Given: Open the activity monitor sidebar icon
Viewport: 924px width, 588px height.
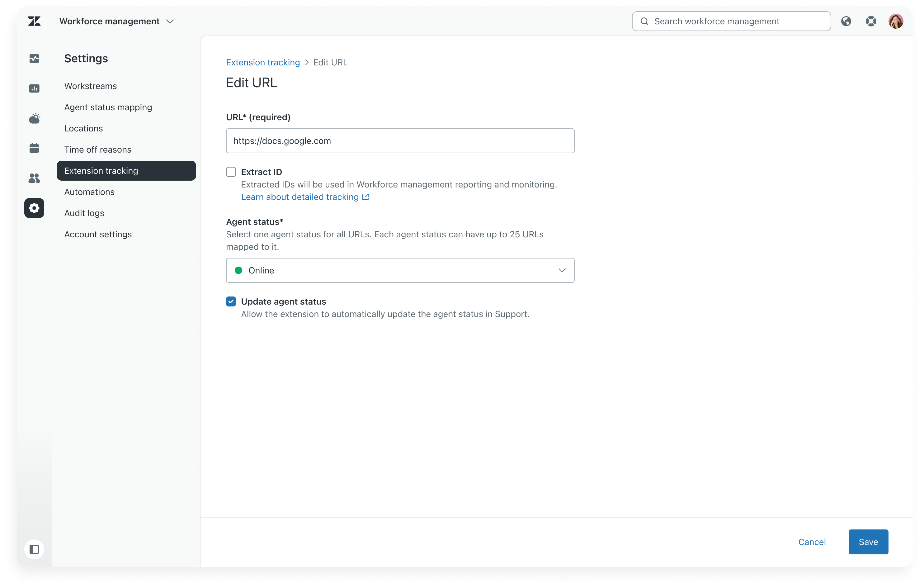Looking at the screenshot, I should tap(34, 59).
